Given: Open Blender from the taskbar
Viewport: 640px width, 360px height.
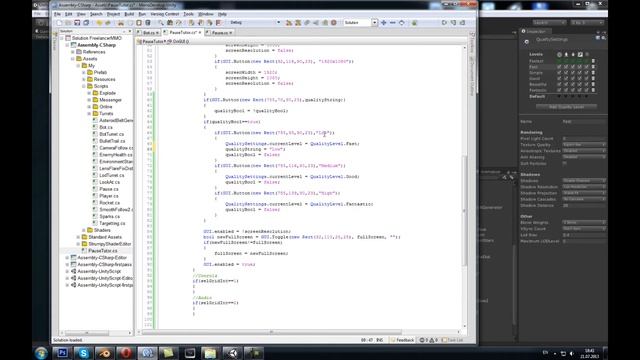Looking at the screenshot, I should click(104, 353).
